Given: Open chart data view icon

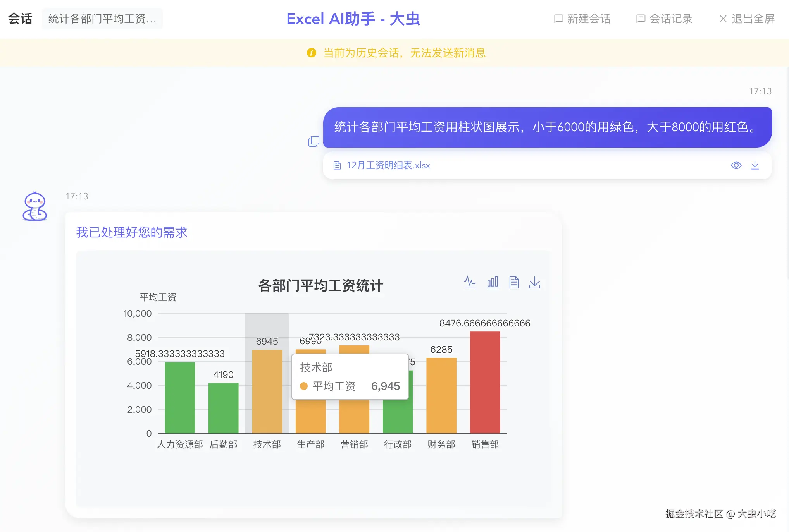Looking at the screenshot, I should click(514, 282).
